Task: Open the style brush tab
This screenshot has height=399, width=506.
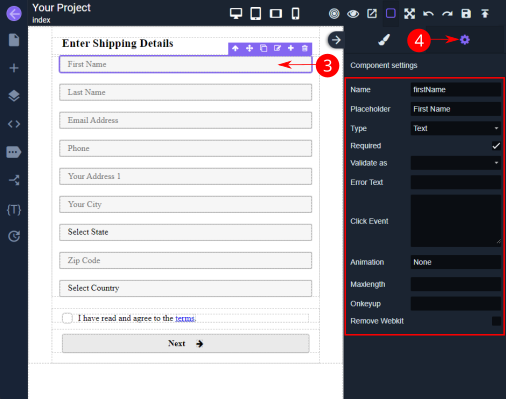Action: (x=384, y=40)
